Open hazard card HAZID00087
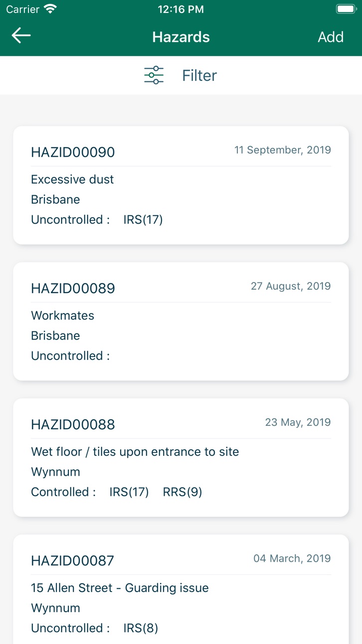 point(181,590)
